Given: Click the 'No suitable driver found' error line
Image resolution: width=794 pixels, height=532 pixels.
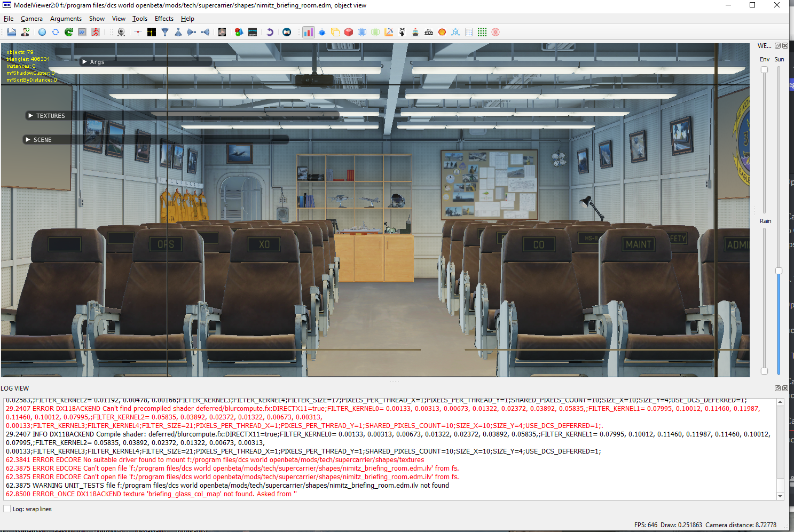Looking at the screenshot, I should click(x=215, y=460).
